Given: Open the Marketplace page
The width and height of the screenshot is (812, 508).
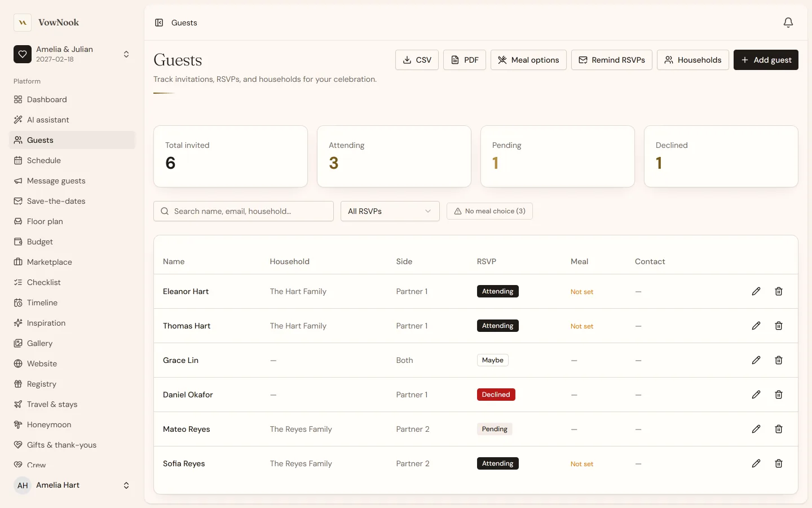Looking at the screenshot, I should (72, 262).
